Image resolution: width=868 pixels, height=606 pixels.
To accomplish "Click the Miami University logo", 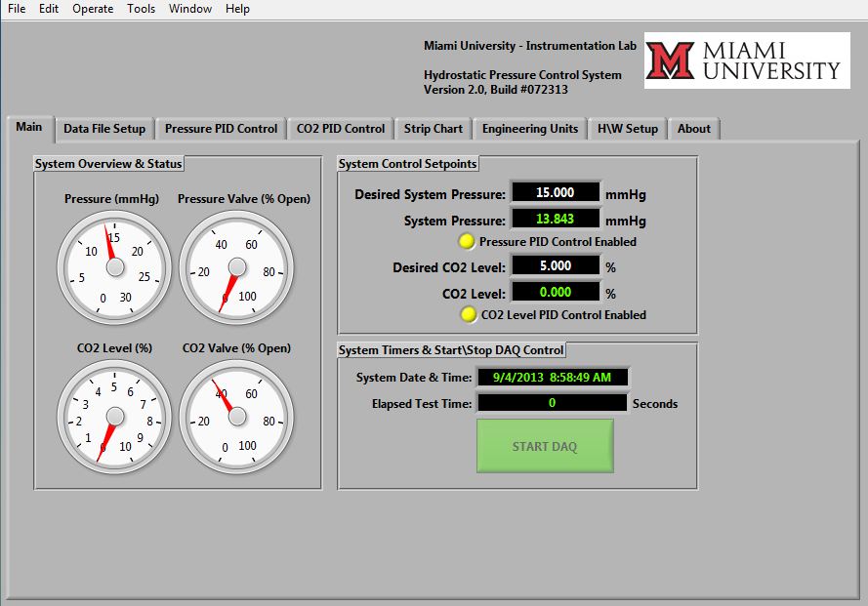I will click(x=746, y=61).
